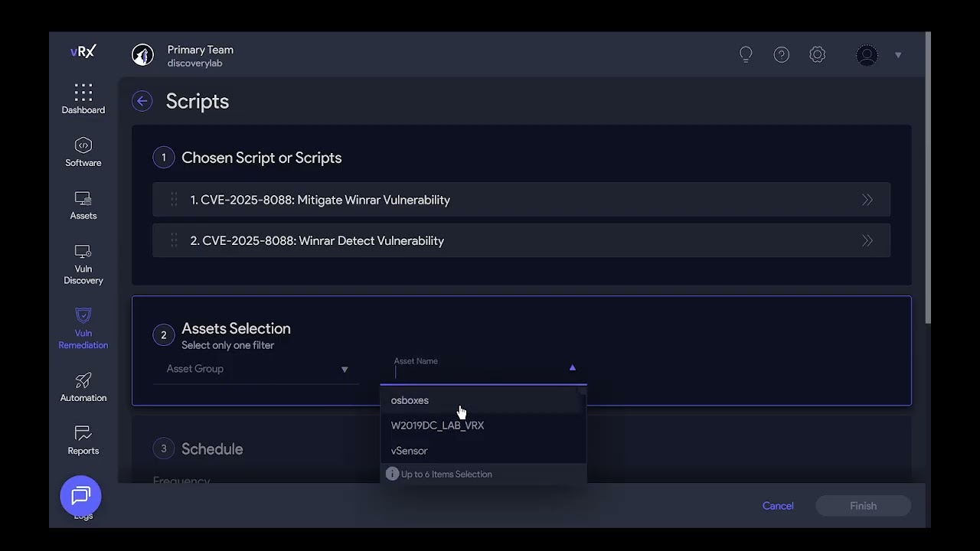Go to Assets in sidebar
This screenshot has width=980, height=551.
(83, 205)
